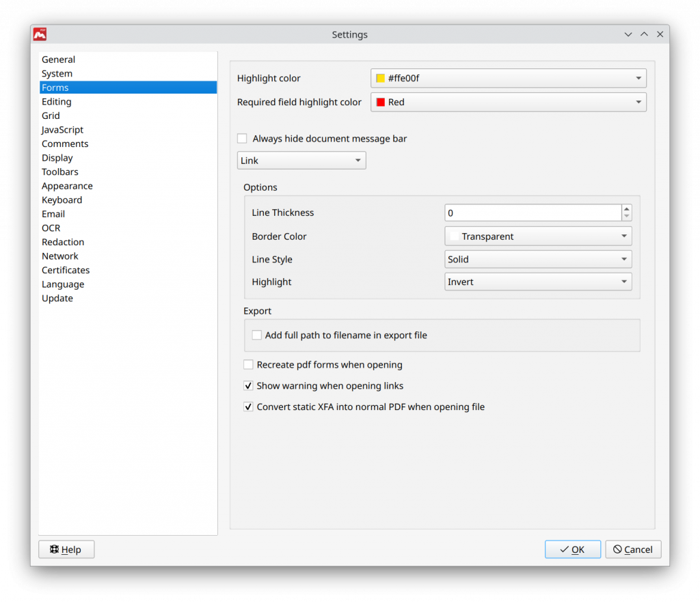The height and width of the screenshot is (602, 700).
Task: Open Help from the bottom left
Action: coord(66,549)
